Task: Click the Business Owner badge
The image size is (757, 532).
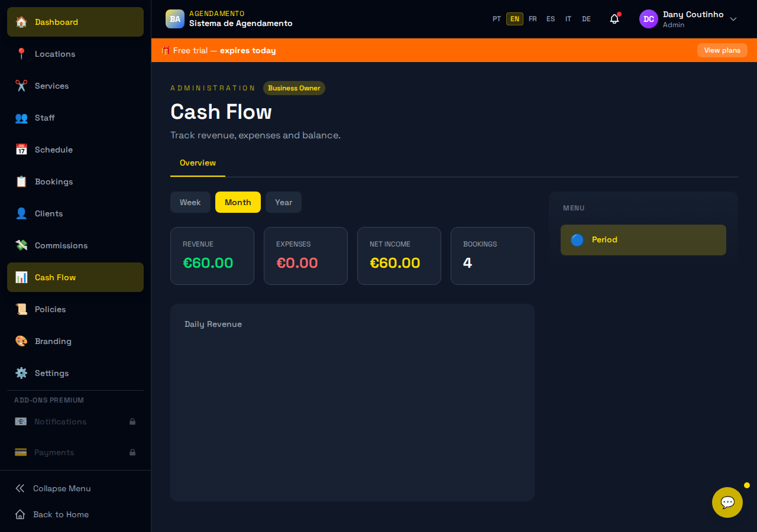Action: (294, 88)
